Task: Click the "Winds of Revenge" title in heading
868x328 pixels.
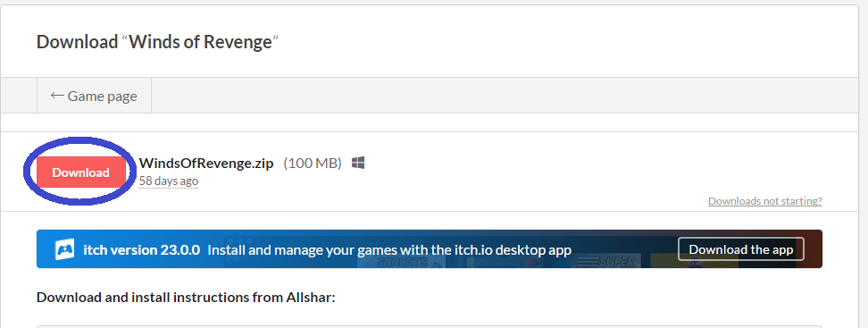Action: pyautogui.click(x=201, y=41)
